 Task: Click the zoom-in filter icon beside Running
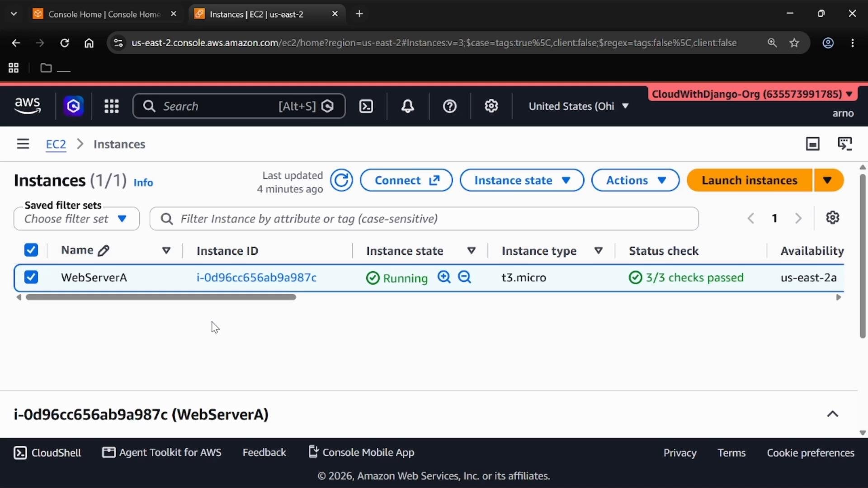tap(444, 277)
